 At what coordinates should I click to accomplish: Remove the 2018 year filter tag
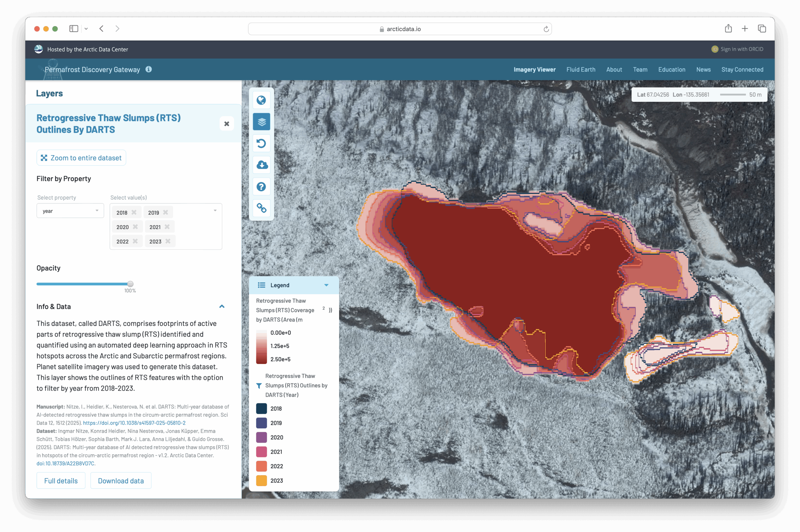point(134,212)
